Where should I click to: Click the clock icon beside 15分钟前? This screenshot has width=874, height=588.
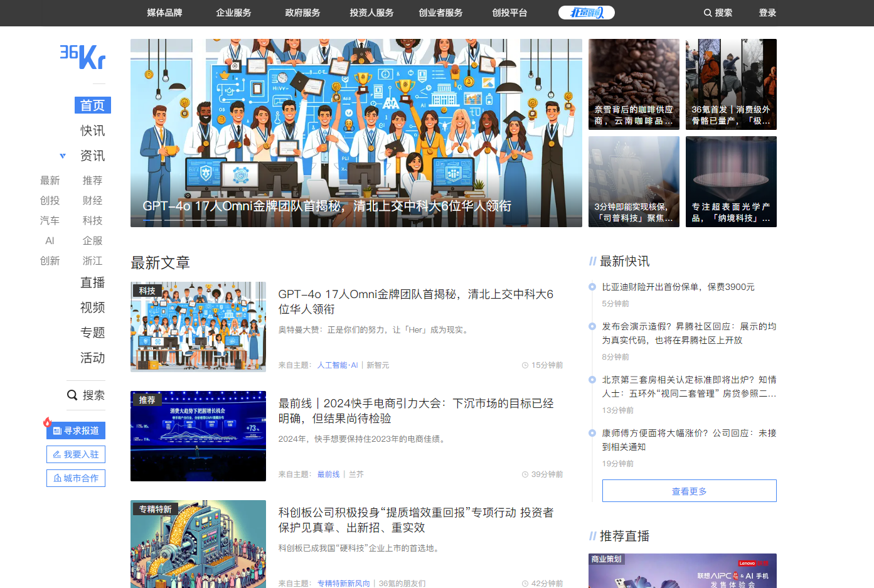point(525,365)
